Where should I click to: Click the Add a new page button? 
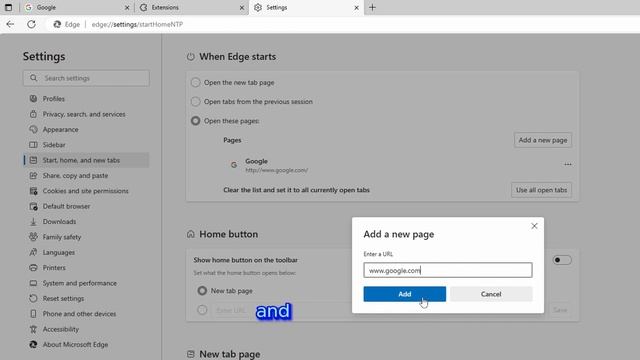click(x=543, y=140)
